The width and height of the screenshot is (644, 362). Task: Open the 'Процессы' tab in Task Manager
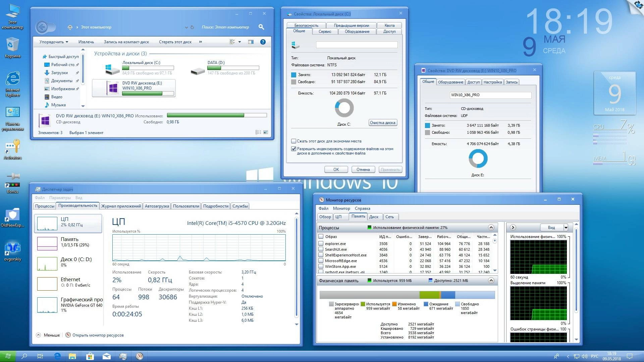coord(45,206)
